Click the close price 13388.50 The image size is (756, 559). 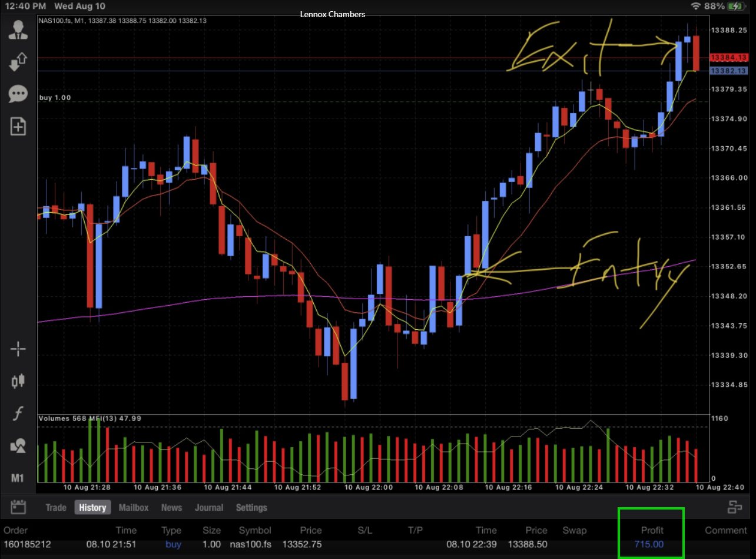tap(528, 544)
